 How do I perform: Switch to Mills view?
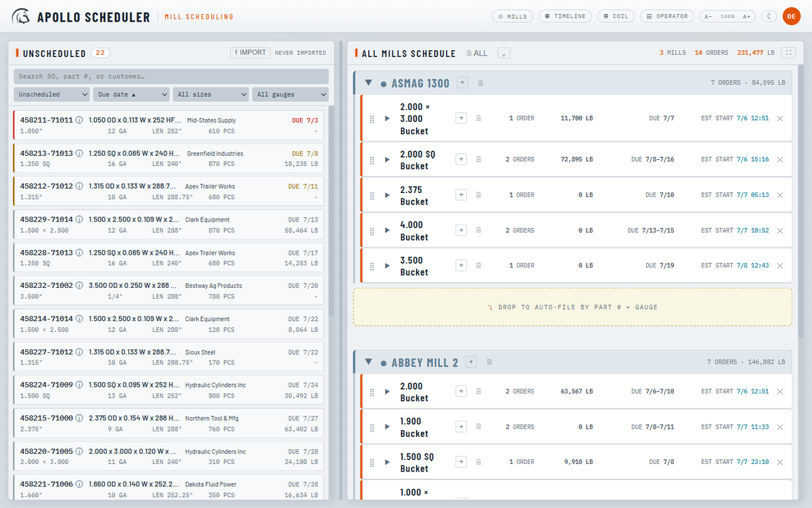coord(513,16)
